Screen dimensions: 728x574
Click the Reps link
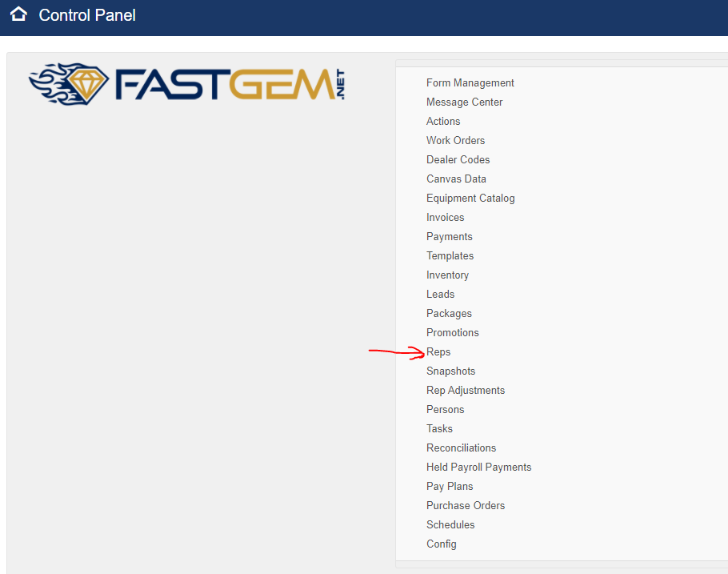pyautogui.click(x=438, y=351)
